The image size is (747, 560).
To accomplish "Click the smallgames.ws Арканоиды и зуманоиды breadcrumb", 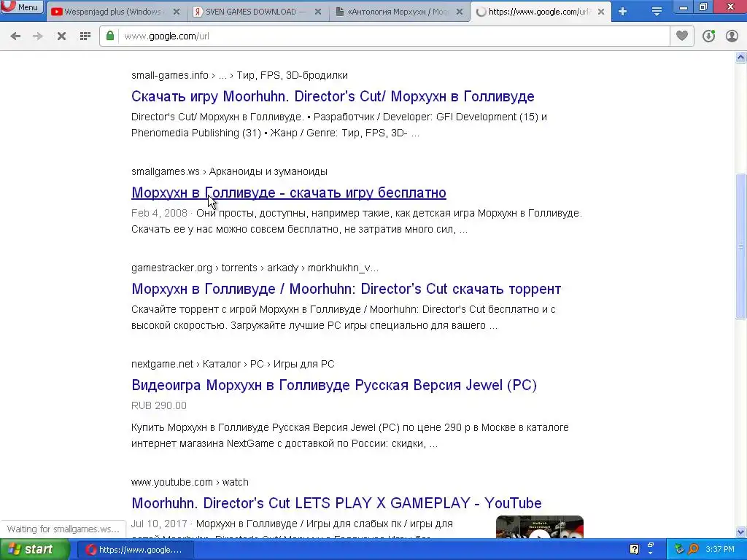I will (x=229, y=171).
